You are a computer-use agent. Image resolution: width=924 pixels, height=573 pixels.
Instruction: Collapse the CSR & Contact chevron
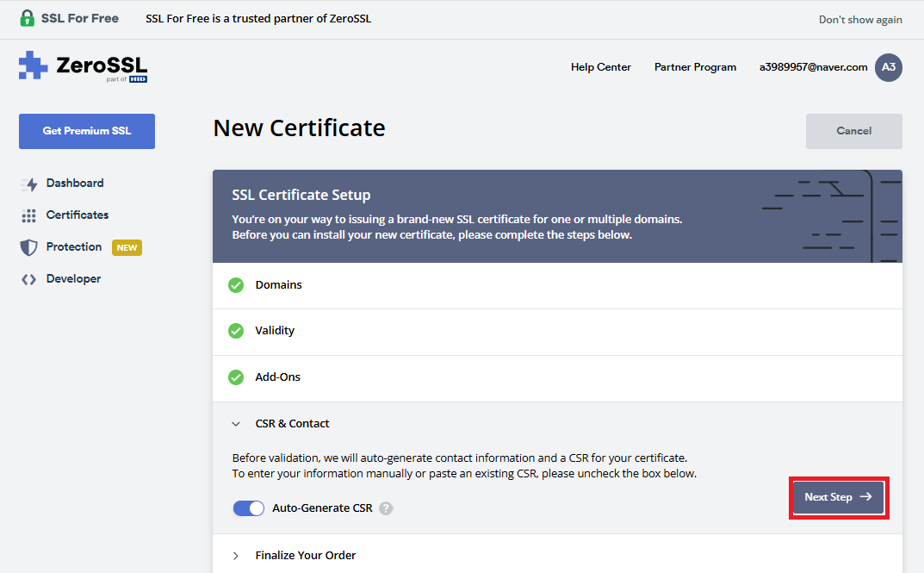[236, 424]
